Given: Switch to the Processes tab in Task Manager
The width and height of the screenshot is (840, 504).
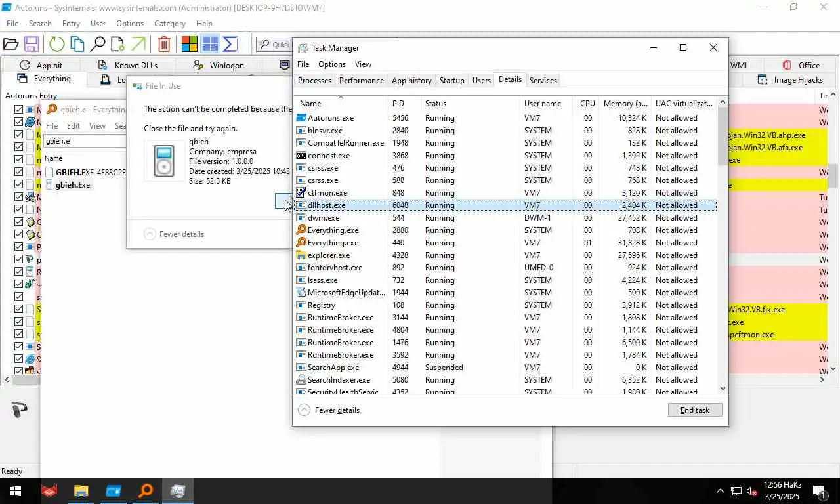Looking at the screenshot, I should (314, 81).
